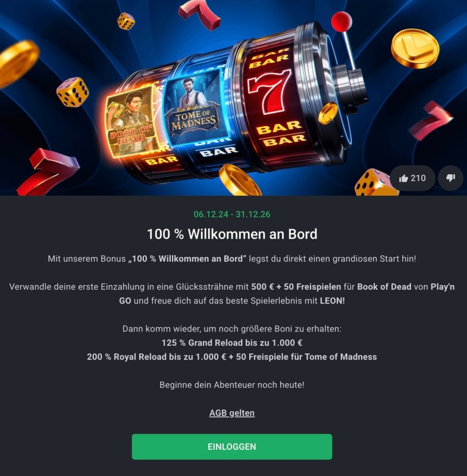The image size is (467, 476).
Task: Click the green date range 06.12.24 - 31.12.26
Action: point(232,214)
